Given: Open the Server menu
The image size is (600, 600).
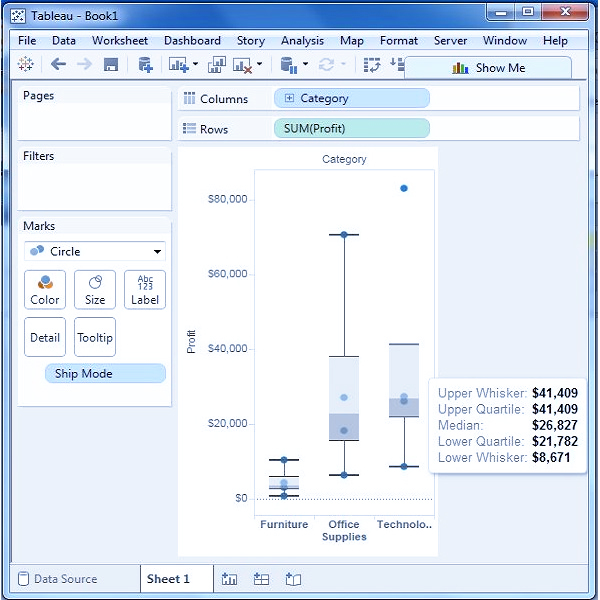Looking at the screenshot, I should coord(450,41).
